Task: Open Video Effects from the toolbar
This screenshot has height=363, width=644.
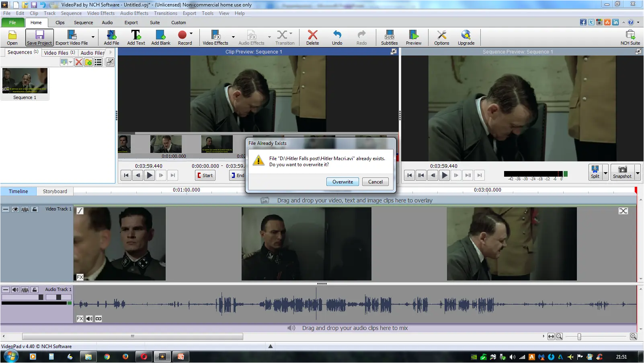Action: pyautogui.click(x=215, y=37)
